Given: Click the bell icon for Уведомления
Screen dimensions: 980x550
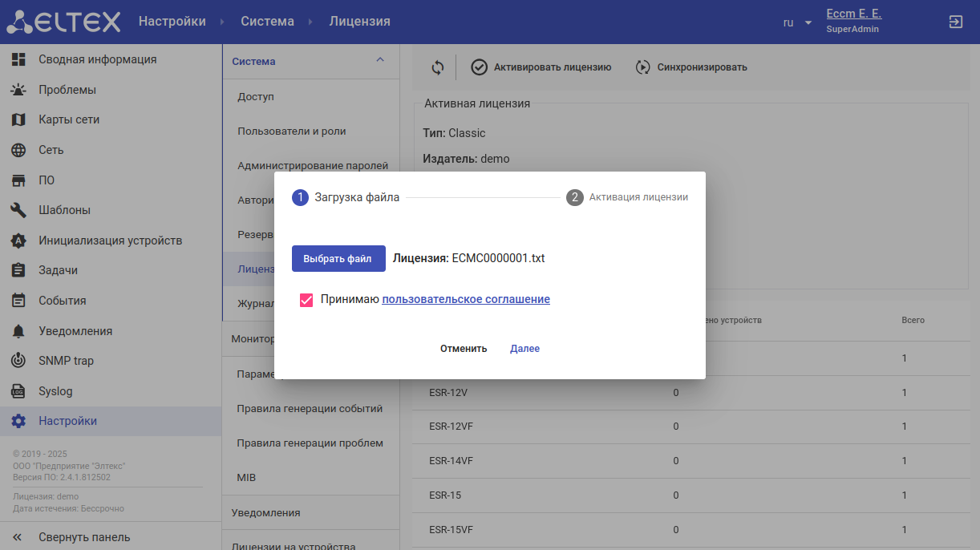Looking at the screenshot, I should pos(18,331).
